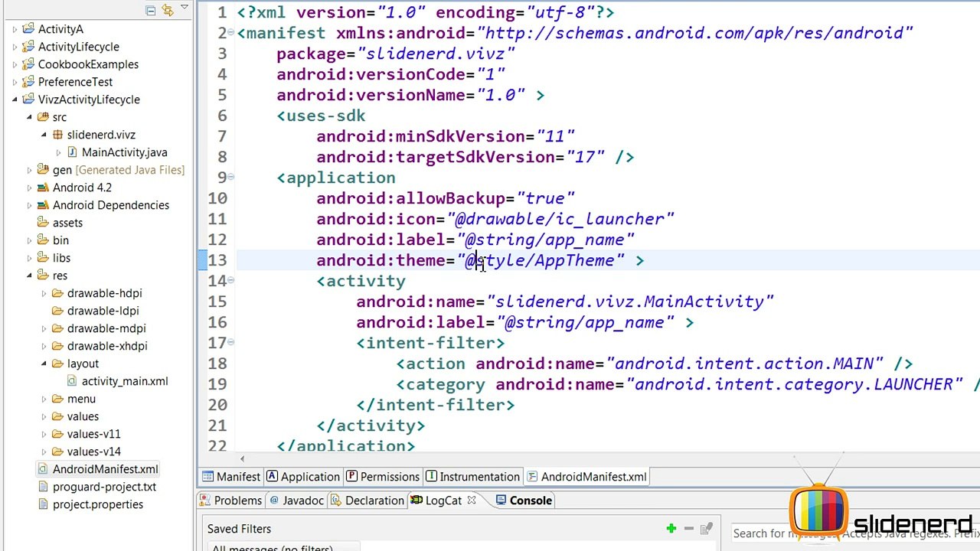The image size is (980, 551).
Task: Switch to the Permissions editor tab
Action: pyautogui.click(x=382, y=476)
